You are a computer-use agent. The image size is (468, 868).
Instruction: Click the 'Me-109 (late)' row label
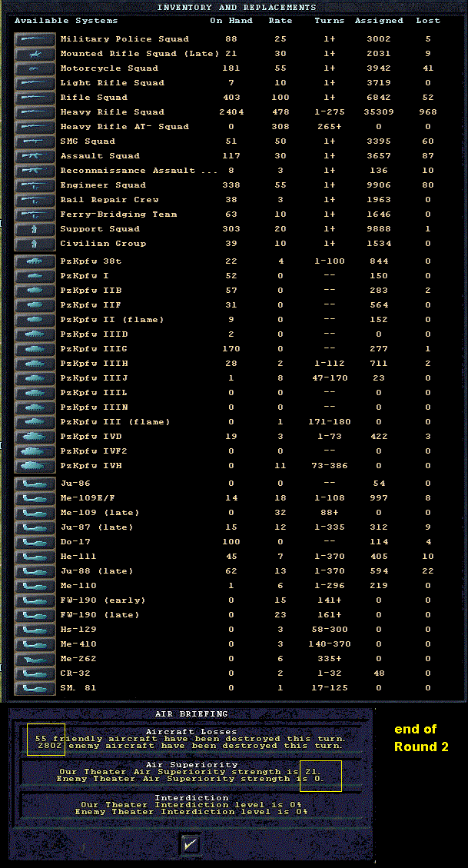pyautogui.click(x=100, y=513)
